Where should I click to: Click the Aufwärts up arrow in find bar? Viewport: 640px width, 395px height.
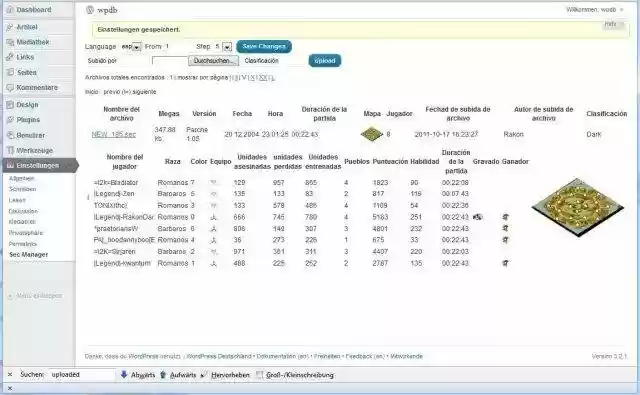pyautogui.click(x=163, y=374)
